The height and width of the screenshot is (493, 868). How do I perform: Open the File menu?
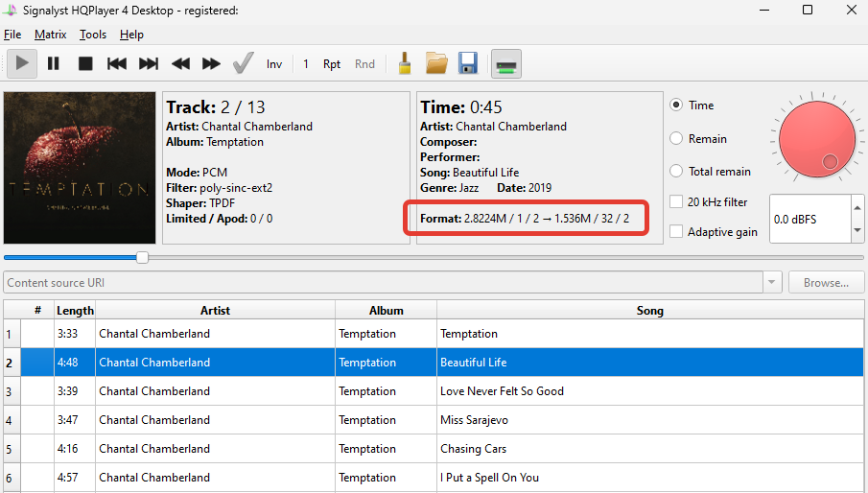12,35
